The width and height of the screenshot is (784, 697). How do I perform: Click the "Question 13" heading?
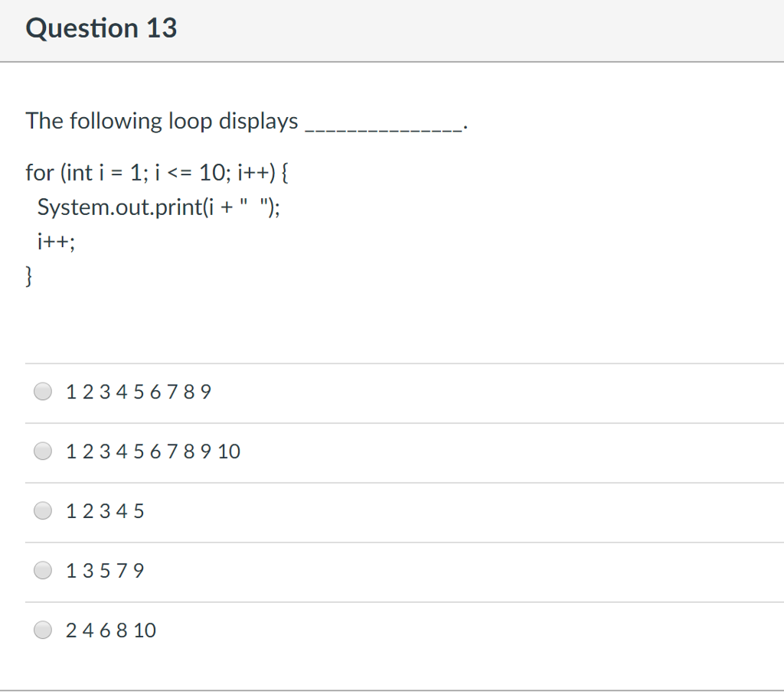coord(101,28)
